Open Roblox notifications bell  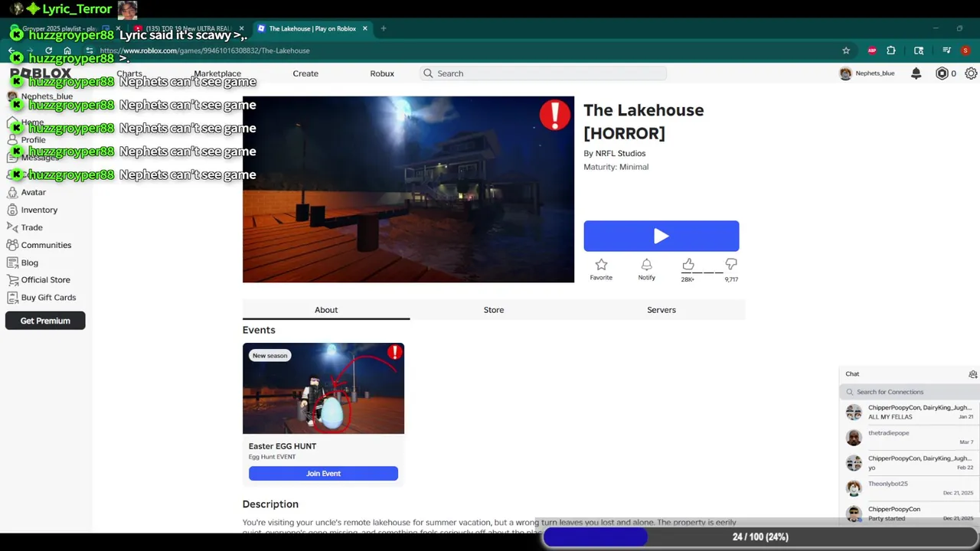916,73
